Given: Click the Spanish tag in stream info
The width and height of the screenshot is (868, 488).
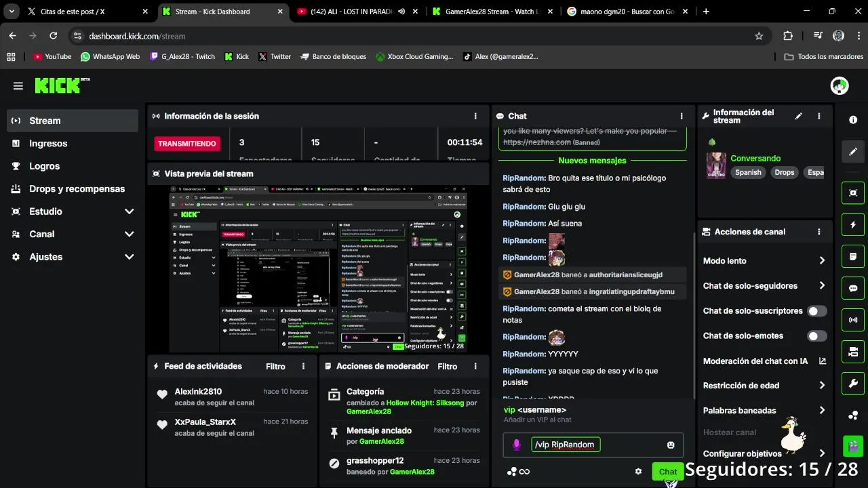Looking at the screenshot, I should 748,172.
